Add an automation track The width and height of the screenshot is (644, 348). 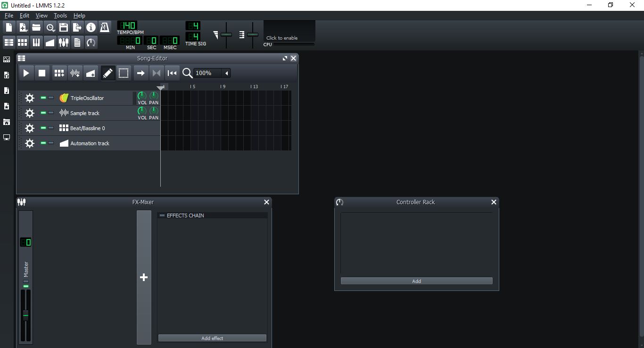91,73
